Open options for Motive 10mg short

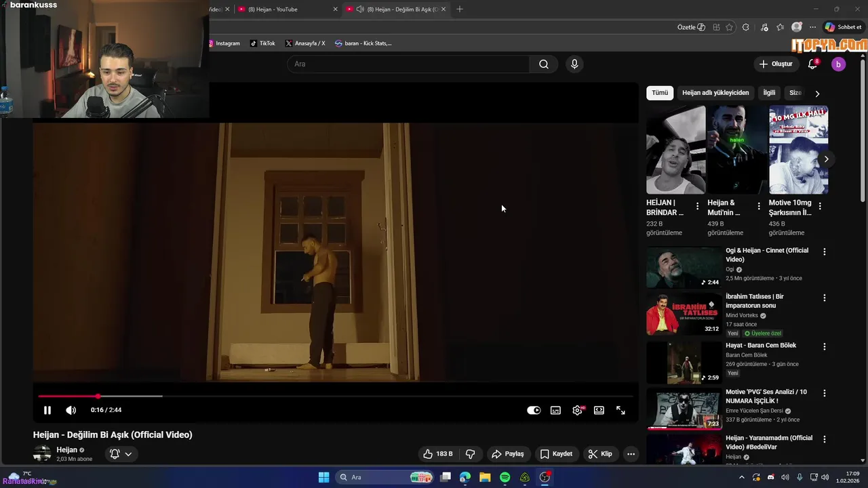click(x=820, y=206)
